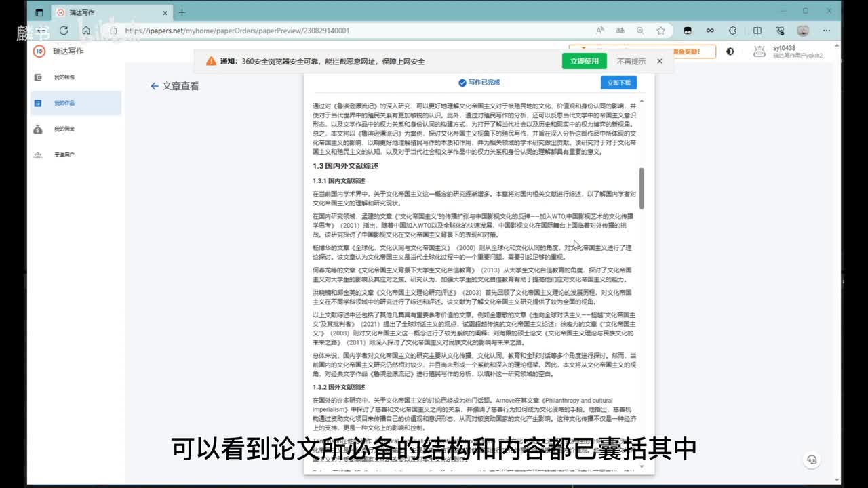Click the back arrow beside 文章查看

click(x=155, y=86)
